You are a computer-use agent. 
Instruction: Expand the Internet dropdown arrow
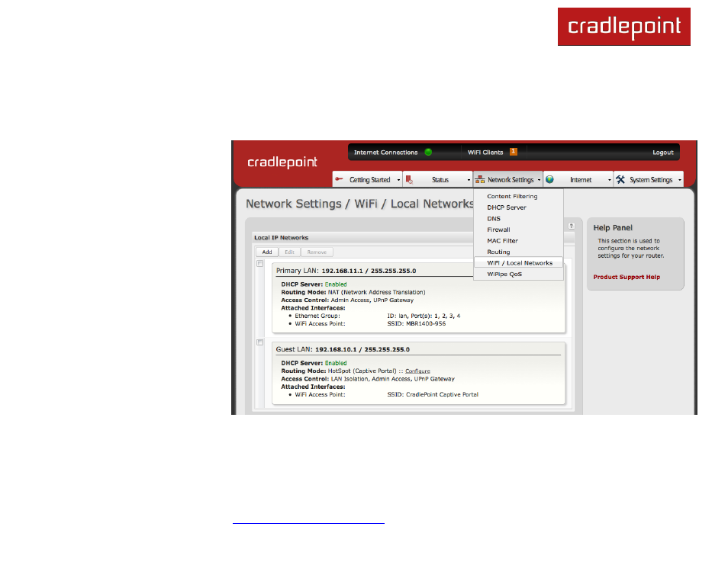[x=610, y=180]
